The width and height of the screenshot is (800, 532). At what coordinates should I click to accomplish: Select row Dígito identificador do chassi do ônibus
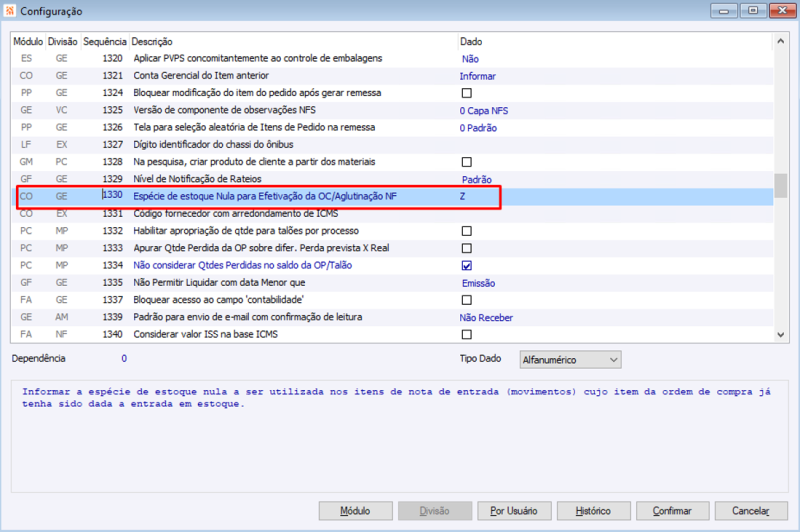click(x=392, y=145)
